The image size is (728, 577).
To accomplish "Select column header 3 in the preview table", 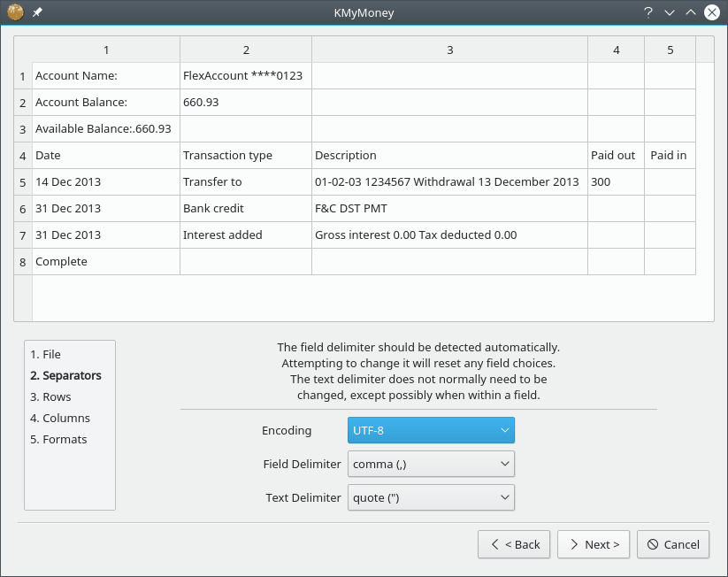I will click(x=449, y=49).
